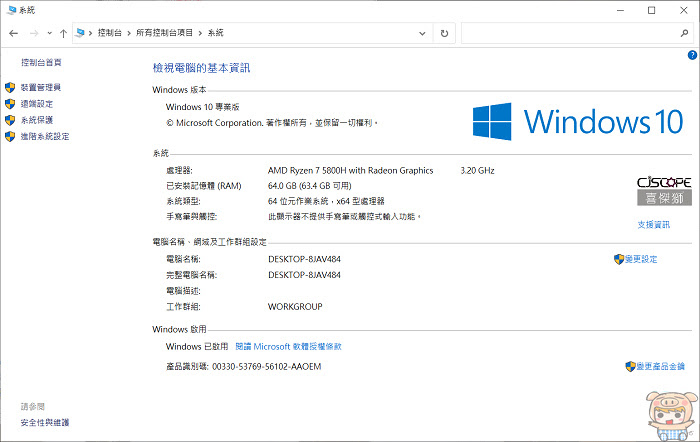
Task: Maximize the 系統 window
Action: [652, 10]
